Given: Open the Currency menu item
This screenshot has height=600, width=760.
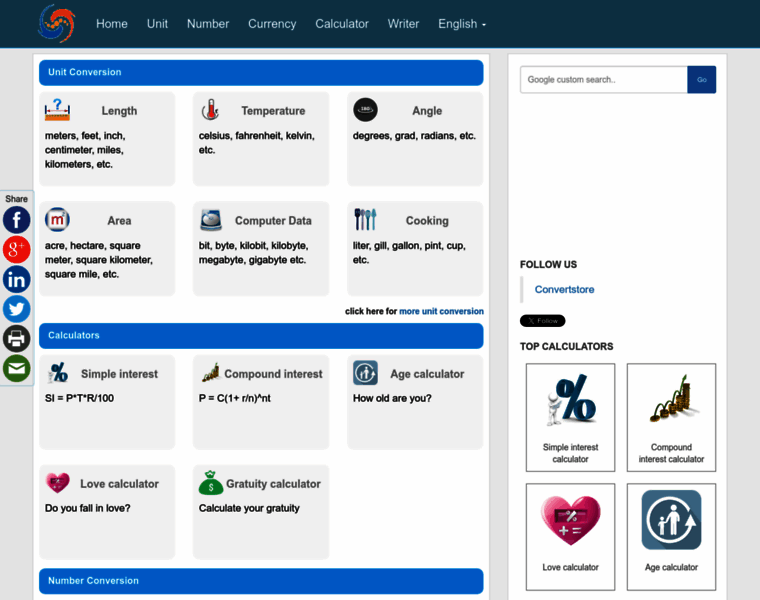Looking at the screenshot, I should coord(272,24).
